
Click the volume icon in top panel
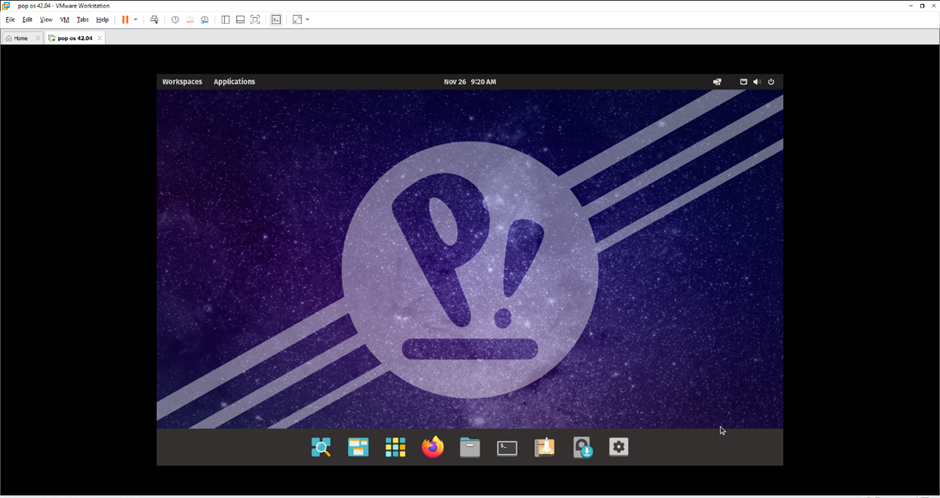(x=756, y=82)
